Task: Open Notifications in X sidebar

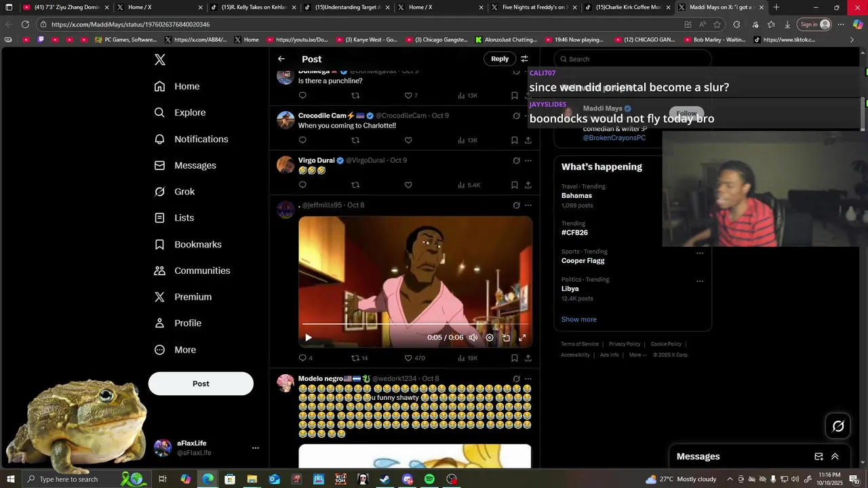Action: [x=191, y=139]
